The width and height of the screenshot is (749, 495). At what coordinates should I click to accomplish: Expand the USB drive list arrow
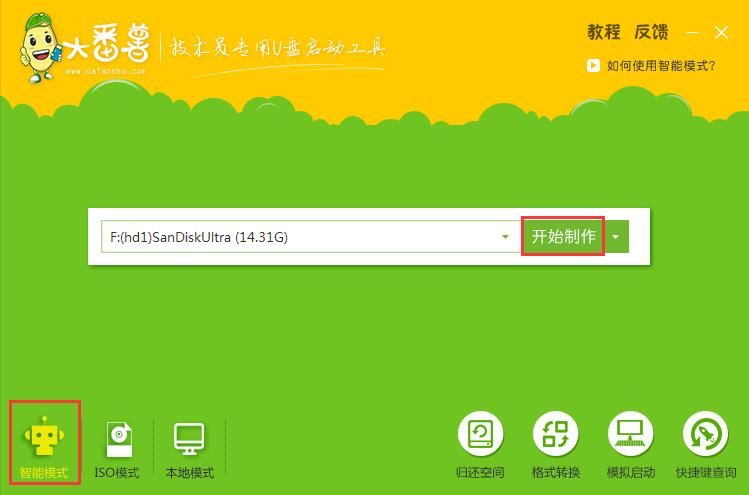506,237
